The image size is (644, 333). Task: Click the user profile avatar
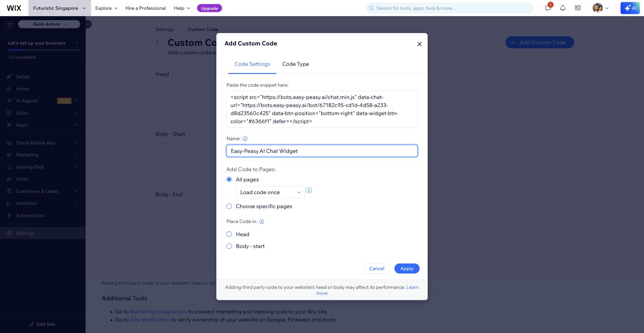[x=597, y=8]
